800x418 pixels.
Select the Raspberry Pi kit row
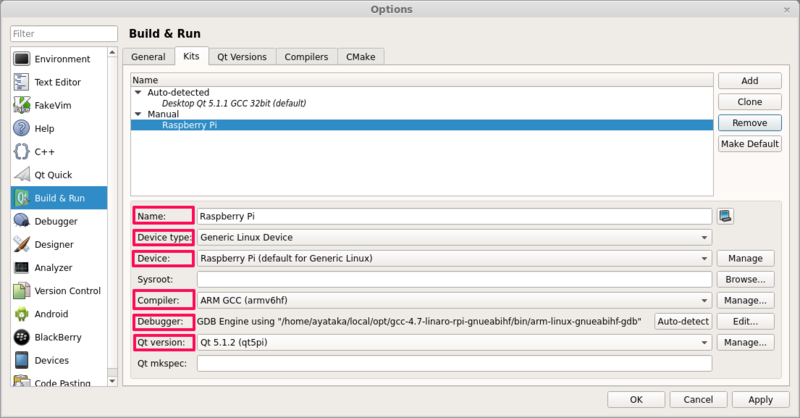click(x=422, y=125)
